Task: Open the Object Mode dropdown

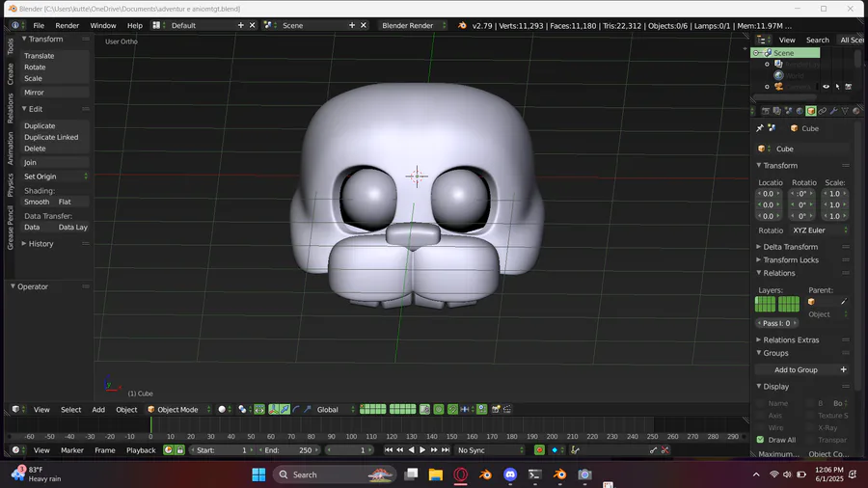Action: click(178, 410)
